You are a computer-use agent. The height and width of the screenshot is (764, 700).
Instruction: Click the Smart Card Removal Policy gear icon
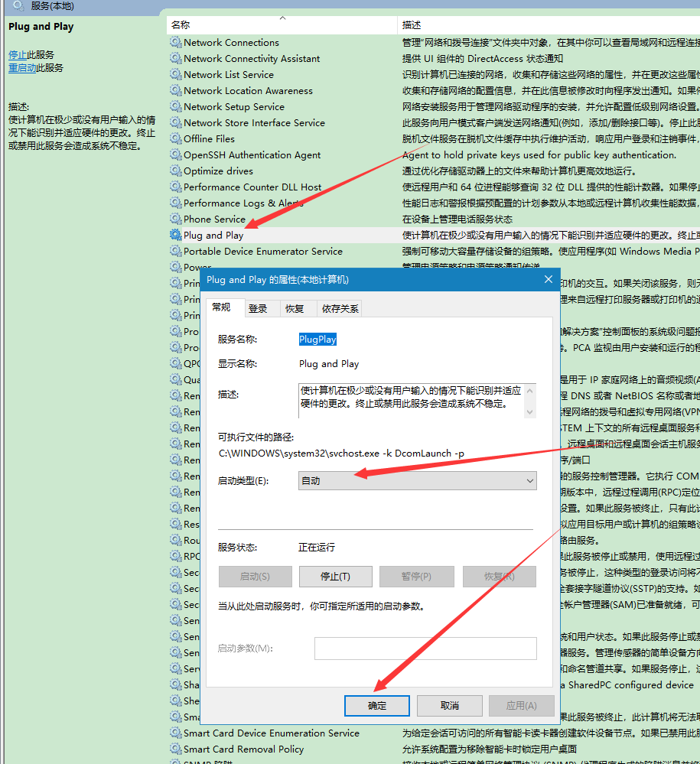175,749
